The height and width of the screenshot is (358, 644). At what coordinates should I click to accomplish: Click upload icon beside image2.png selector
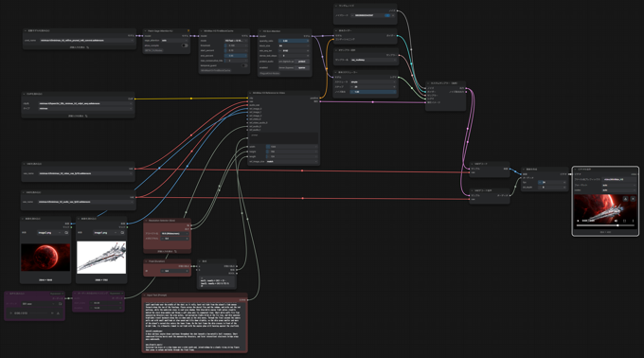pyautogui.click(x=66, y=233)
